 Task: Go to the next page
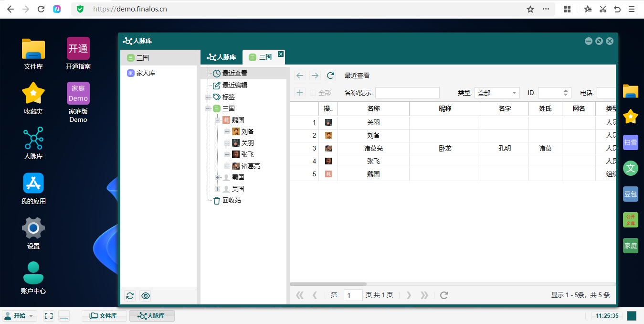(409, 295)
